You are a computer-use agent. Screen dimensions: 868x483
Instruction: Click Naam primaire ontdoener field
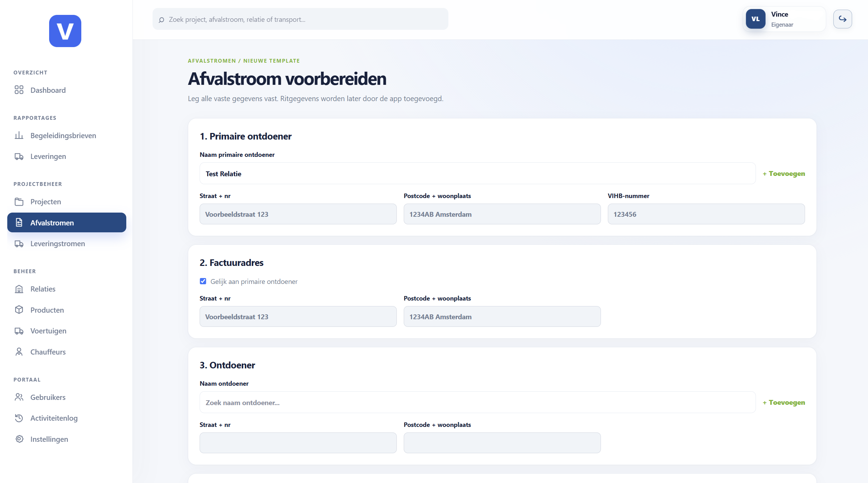[x=477, y=173]
